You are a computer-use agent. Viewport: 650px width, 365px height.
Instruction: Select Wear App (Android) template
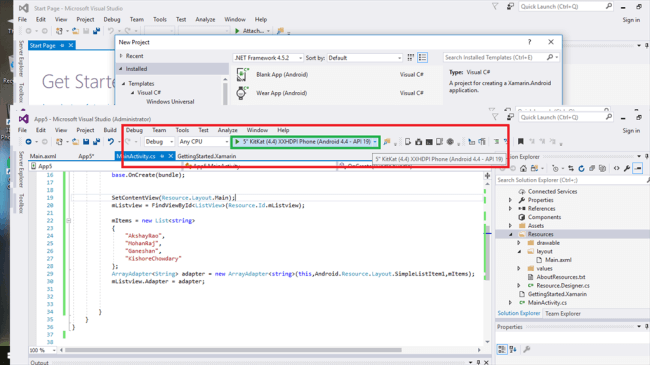281,93
